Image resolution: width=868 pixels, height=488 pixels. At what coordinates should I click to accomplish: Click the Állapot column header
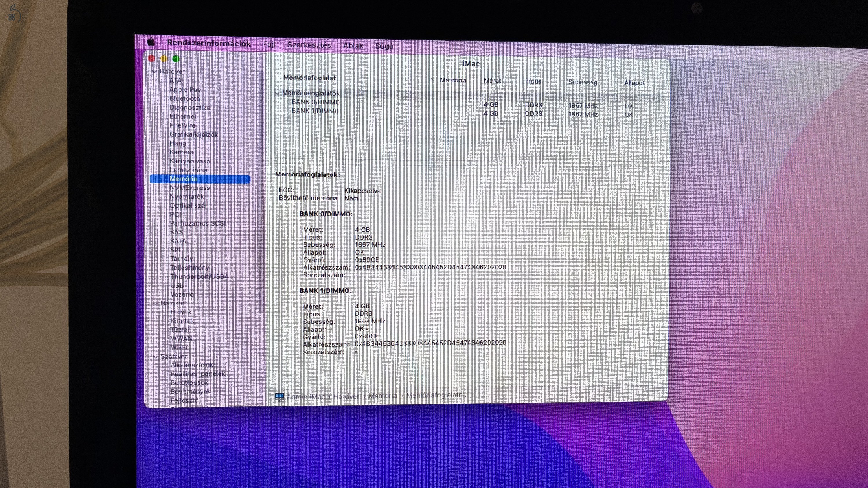pyautogui.click(x=635, y=82)
